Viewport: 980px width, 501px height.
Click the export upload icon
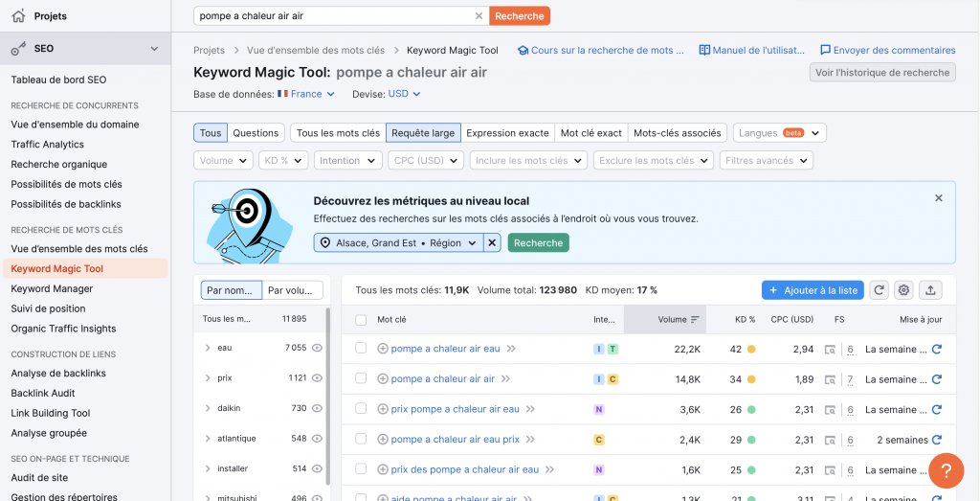pyautogui.click(x=931, y=290)
